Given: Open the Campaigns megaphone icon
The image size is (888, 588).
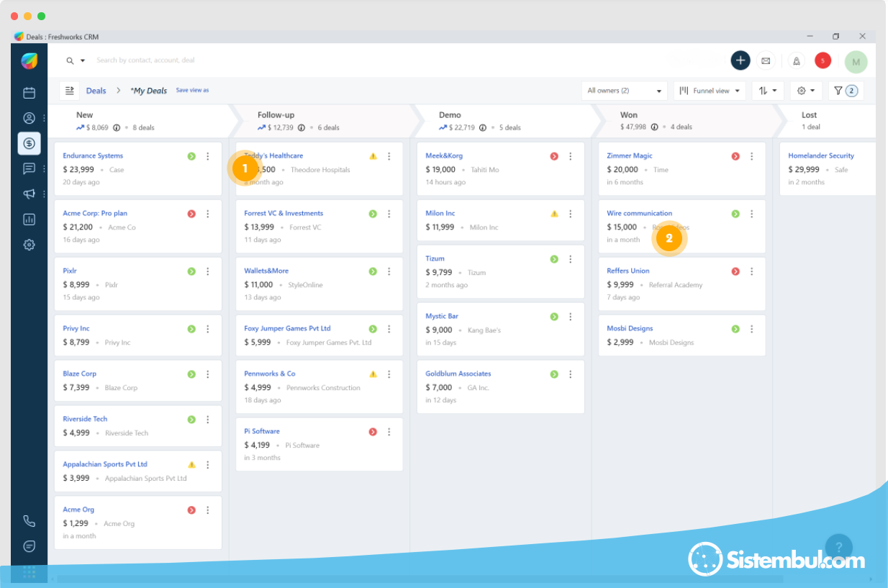Looking at the screenshot, I should point(29,194).
